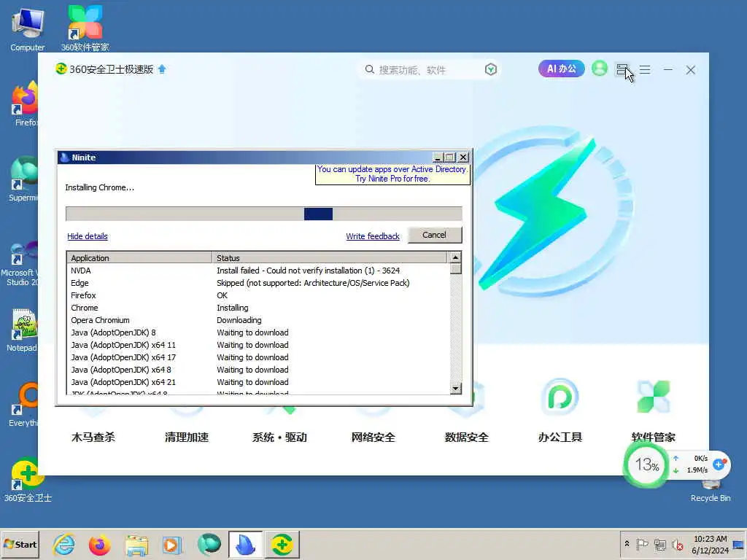Open the 办公工具 office tools icon
This screenshot has width=747, height=560.
pyautogui.click(x=560, y=396)
